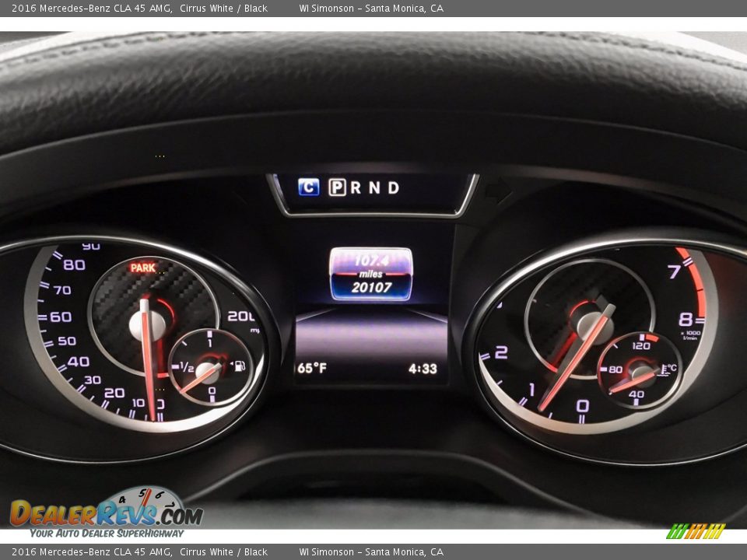Screen dimensions: 747x560
Task: Click the 1/2 mark on fuel gauge
Action: (x=188, y=367)
